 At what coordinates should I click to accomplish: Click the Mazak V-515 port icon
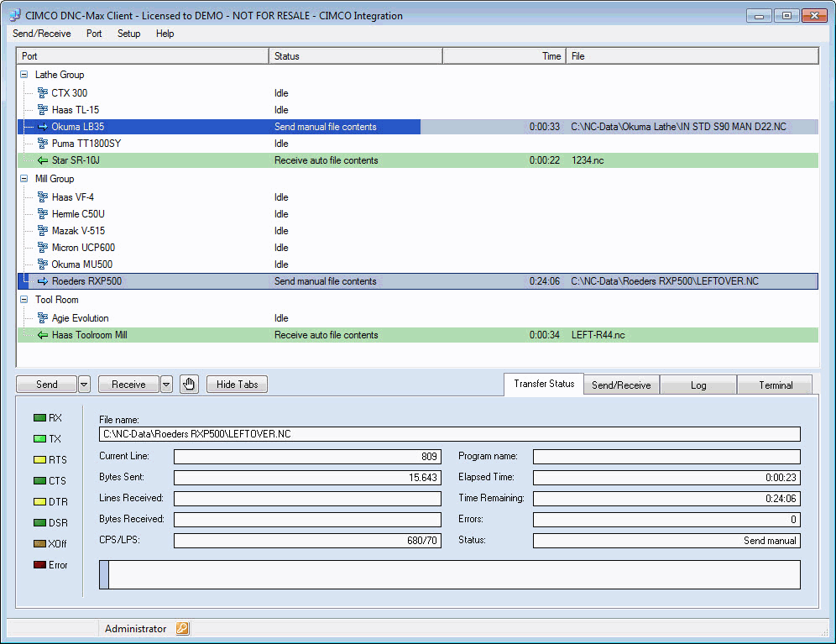[x=43, y=231]
